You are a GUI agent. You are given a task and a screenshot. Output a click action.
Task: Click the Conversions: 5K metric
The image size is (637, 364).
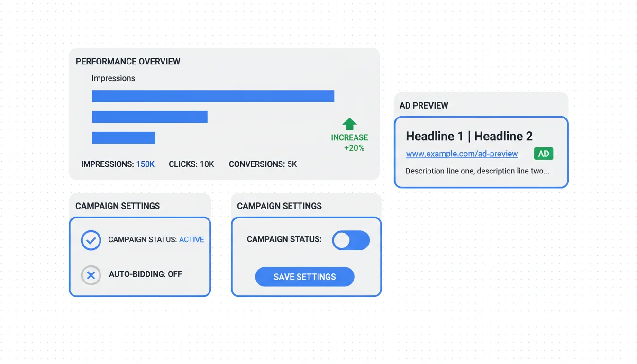(x=263, y=164)
